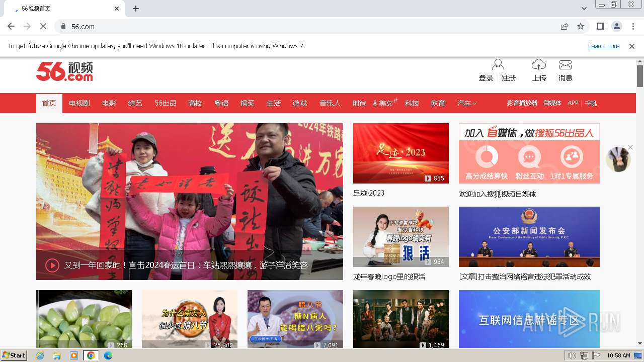The image size is (644, 362).
Task: Open the 电影 navigation item
Action: pos(109,103)
